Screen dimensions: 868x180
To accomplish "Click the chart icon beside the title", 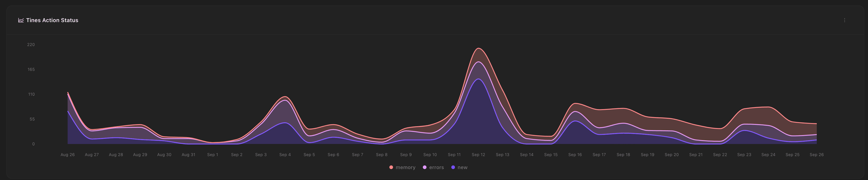I will tap(21, 20).
